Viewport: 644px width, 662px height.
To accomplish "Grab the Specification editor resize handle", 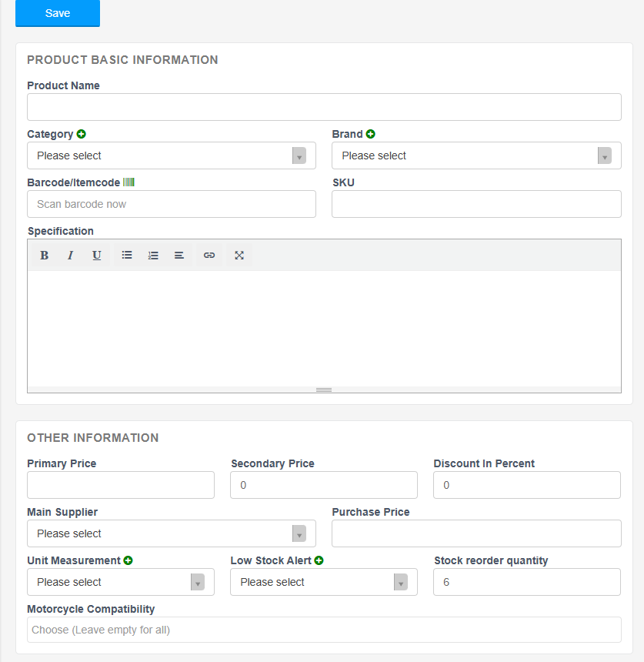I will [x=324, y=390].
